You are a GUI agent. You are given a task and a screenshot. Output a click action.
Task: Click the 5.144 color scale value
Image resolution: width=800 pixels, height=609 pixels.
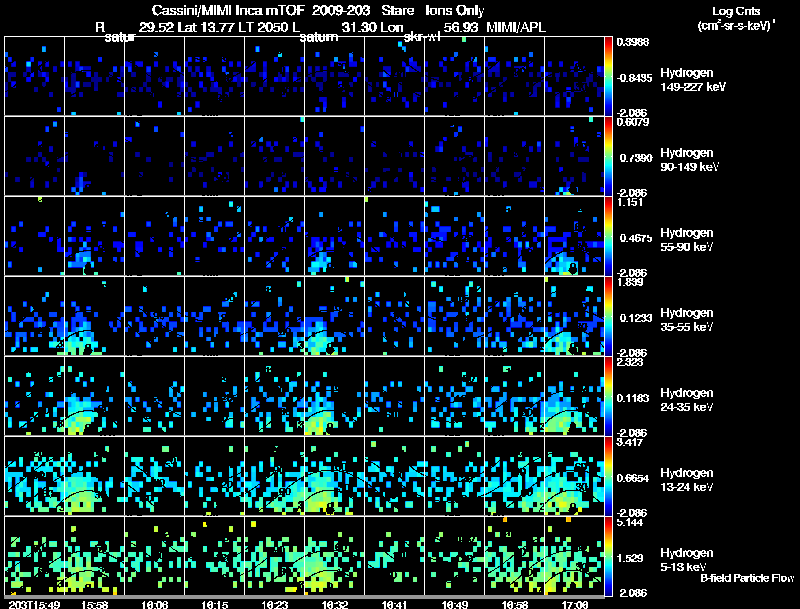click(630, 522)
